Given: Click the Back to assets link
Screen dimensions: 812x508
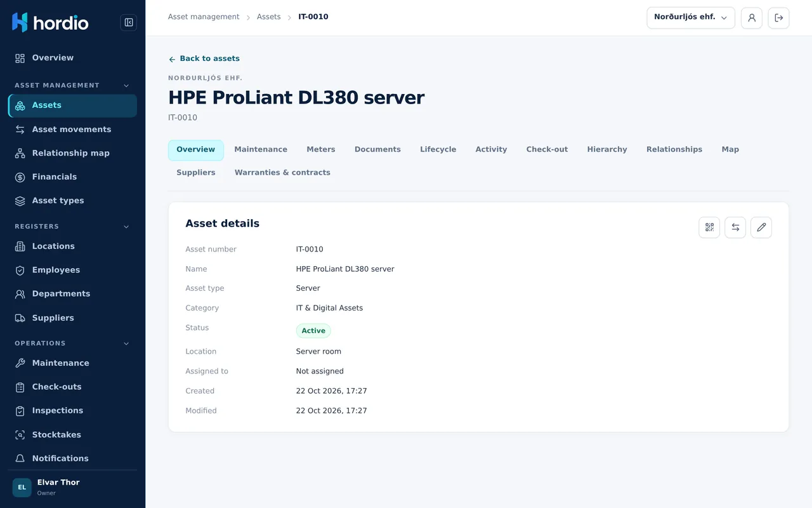Looking at the screenshot, I should pyautogui.click(x=204, y=58).
